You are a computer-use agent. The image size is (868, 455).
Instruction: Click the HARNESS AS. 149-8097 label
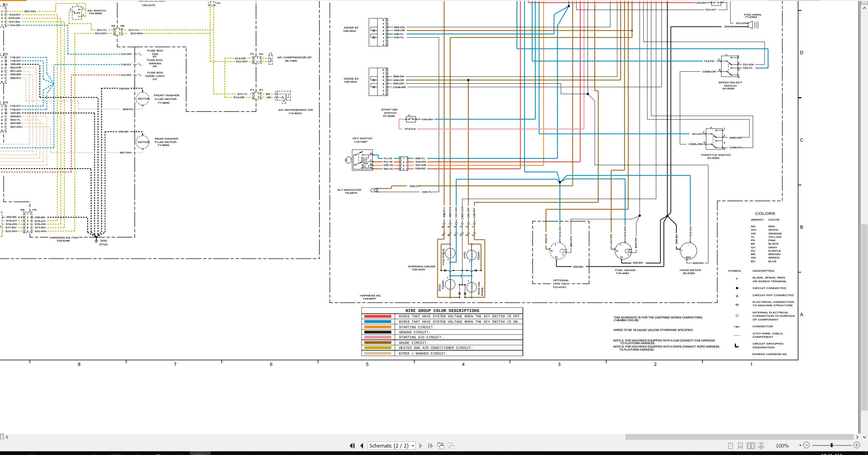(x=370, y=297)
